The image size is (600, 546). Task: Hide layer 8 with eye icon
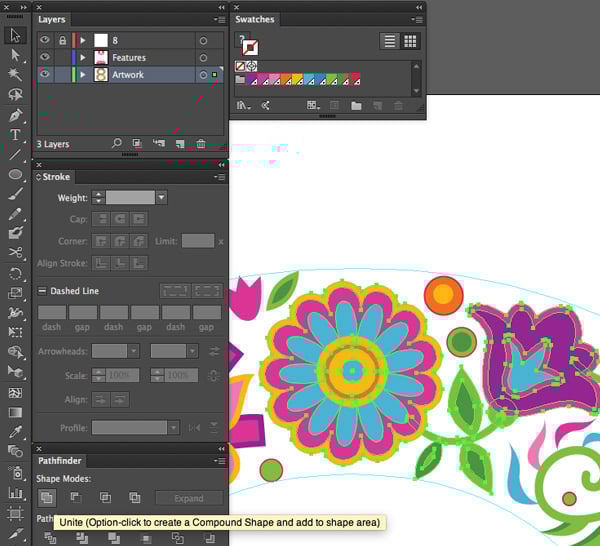click(45, 40)
